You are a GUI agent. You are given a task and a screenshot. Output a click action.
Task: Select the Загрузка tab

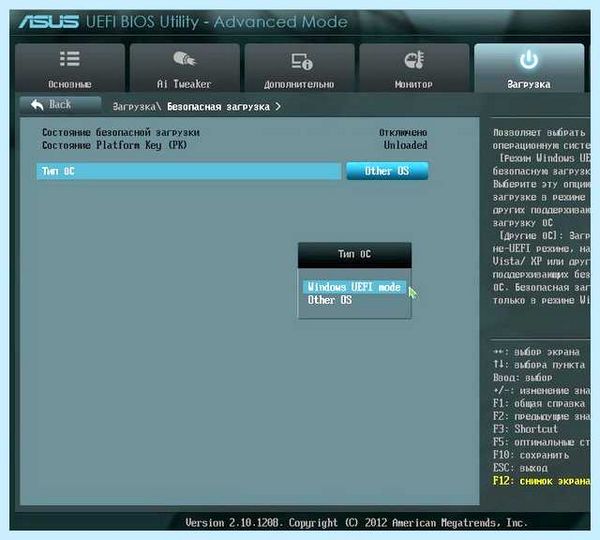pos(529,68)
